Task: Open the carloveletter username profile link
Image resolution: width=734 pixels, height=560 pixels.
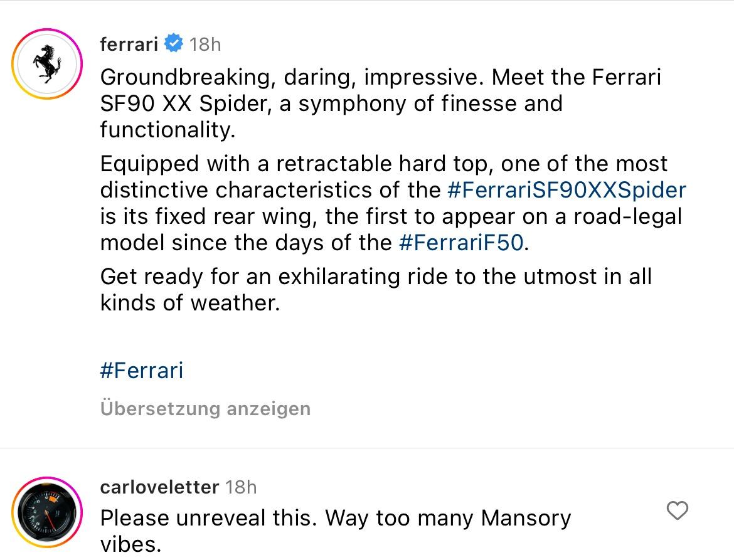Action: point(159,487)
